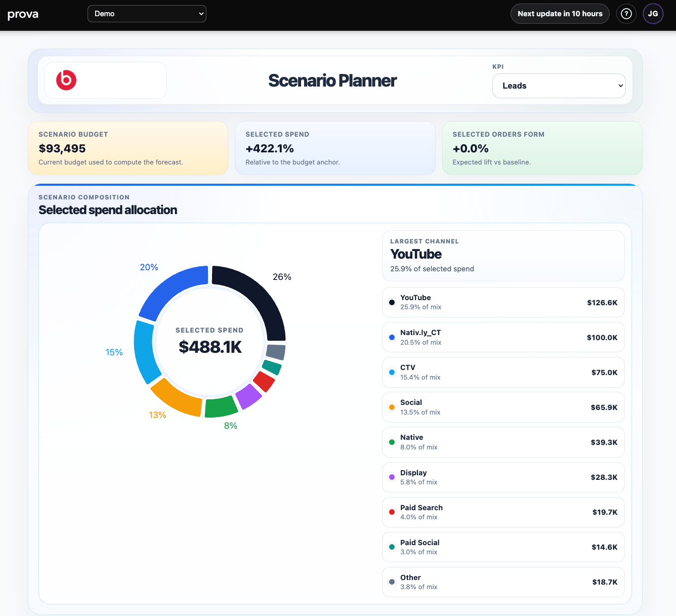Click the 26% donut label

tap(282, 277)
